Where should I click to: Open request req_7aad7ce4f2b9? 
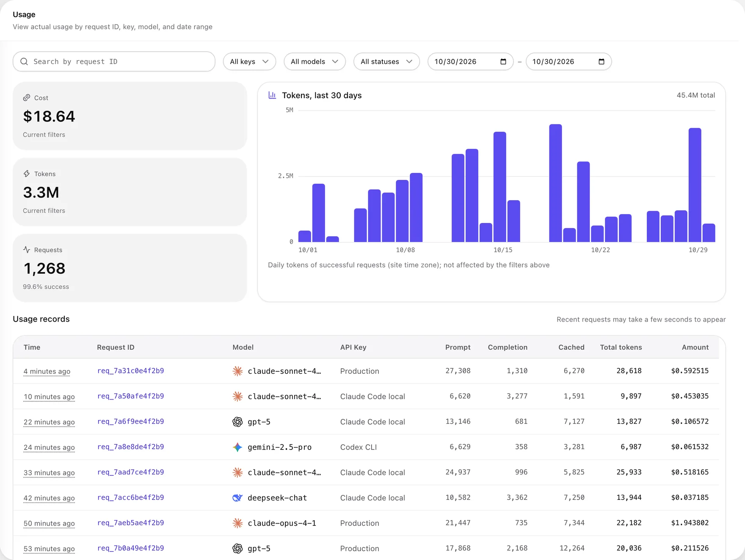(130, 472)
